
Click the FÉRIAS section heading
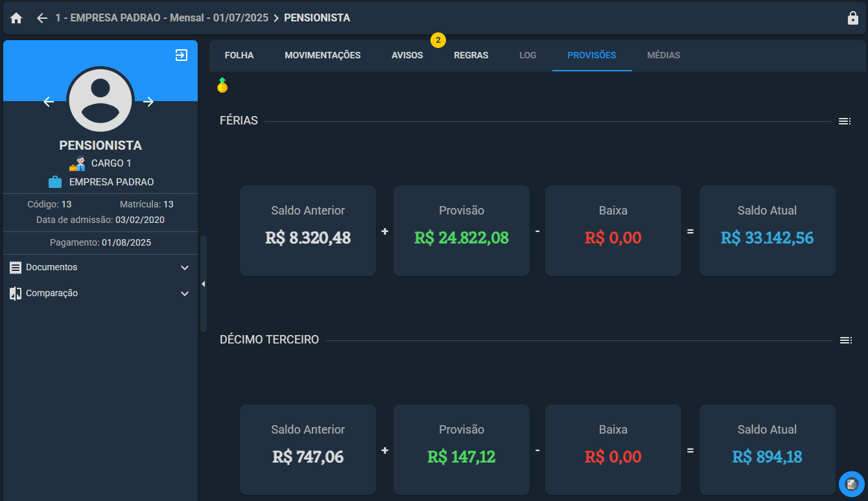tap(239, 121)
